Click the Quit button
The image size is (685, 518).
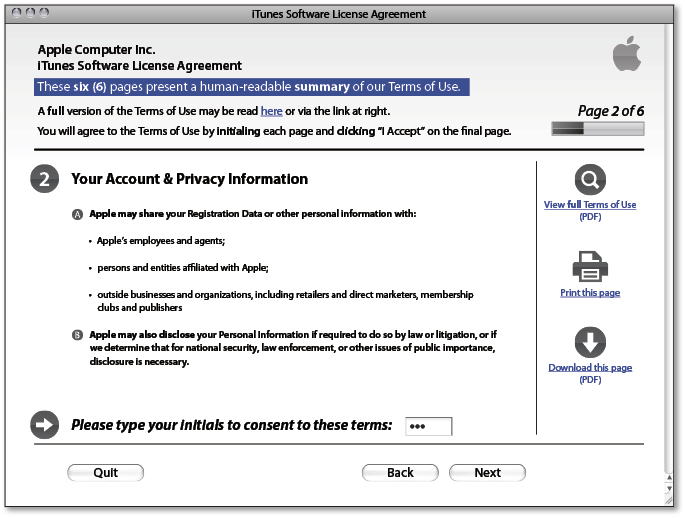(105, 473)
